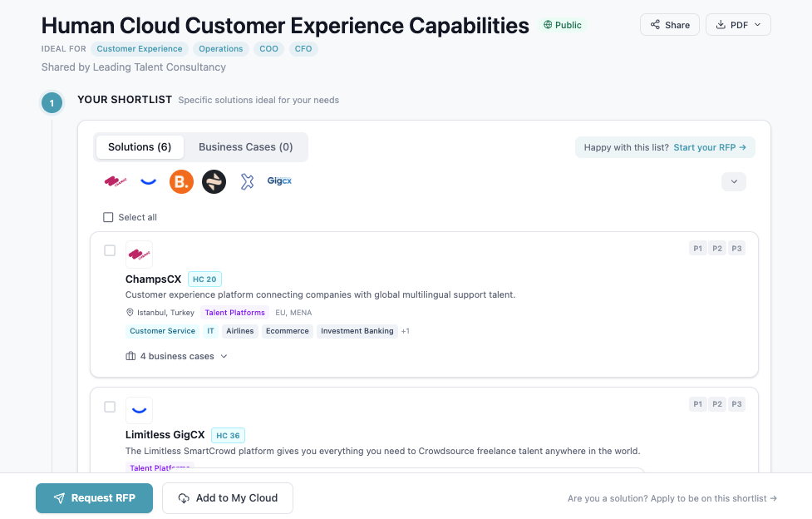Click the location pin icon by Istanbul, Turkey
812x519 pixels.
point(130,312)
